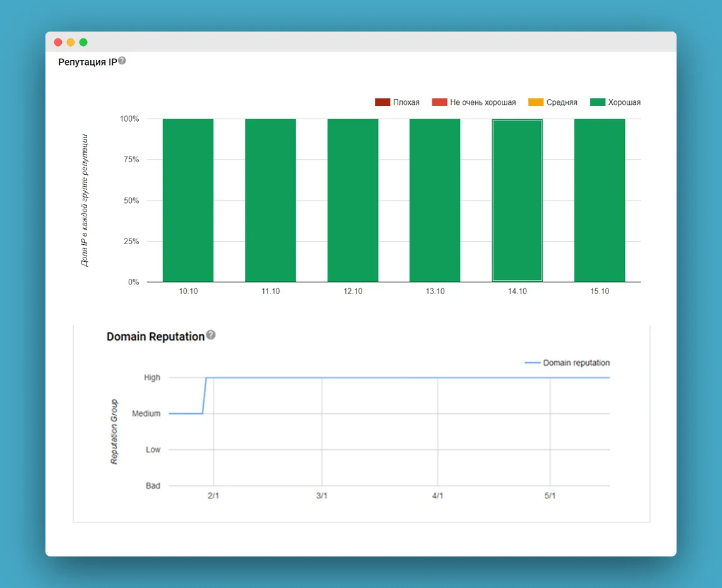
Task: Click the yellow minimize window button
Action: click(x=71, y=42)
